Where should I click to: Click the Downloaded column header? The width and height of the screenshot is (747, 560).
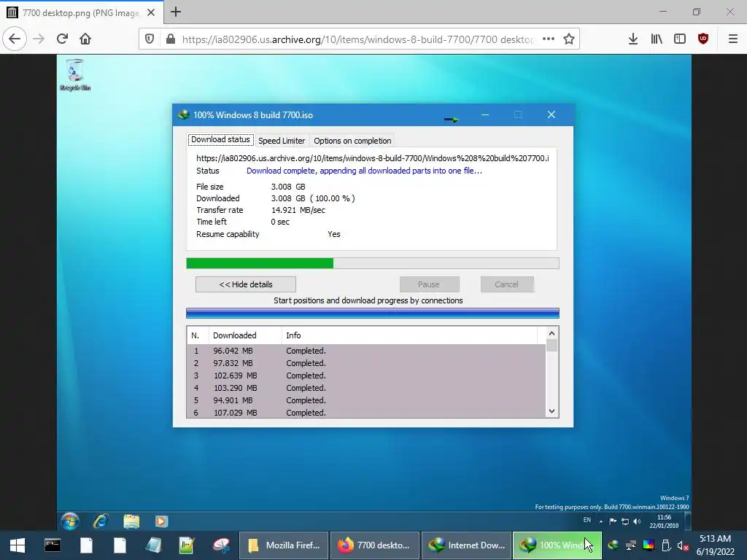point(245,335)
